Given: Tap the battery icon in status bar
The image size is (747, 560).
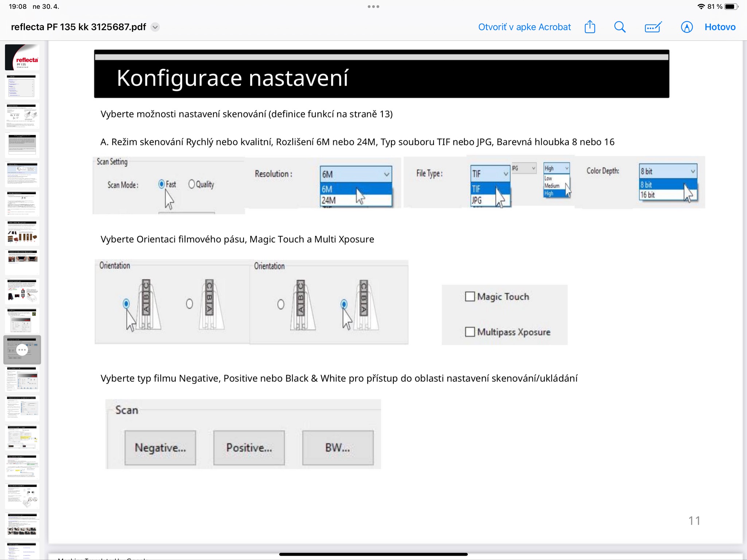Looking at the screenshot, I should click(x=731, y=7).
